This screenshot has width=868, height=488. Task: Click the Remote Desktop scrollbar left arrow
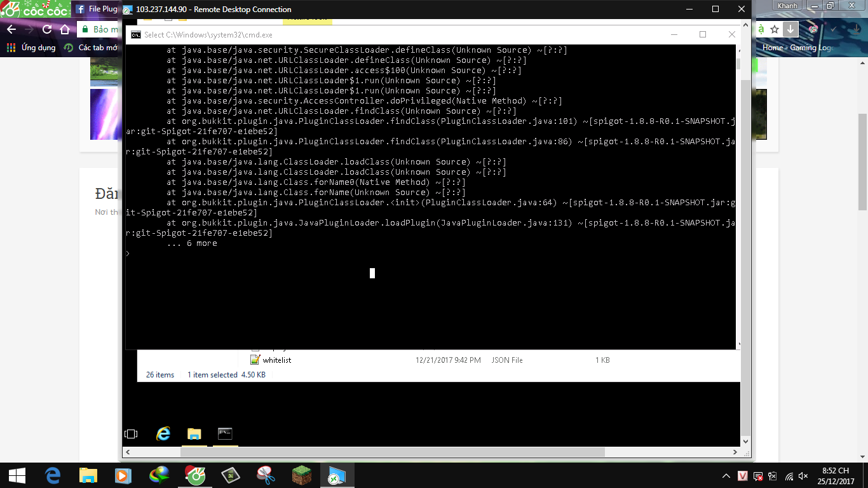point(128,452)
